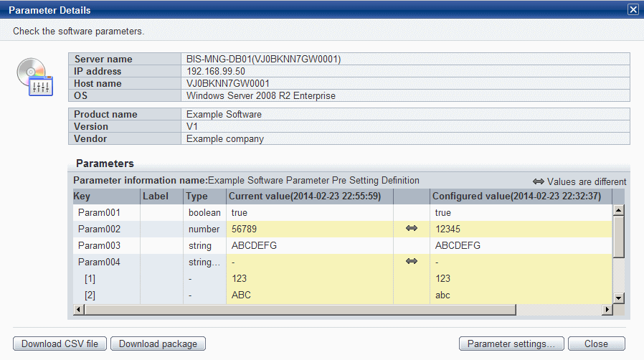Click current value true for Param001
Image resolution: width=644 pixels, height=360 pixels.
(240, 213)
